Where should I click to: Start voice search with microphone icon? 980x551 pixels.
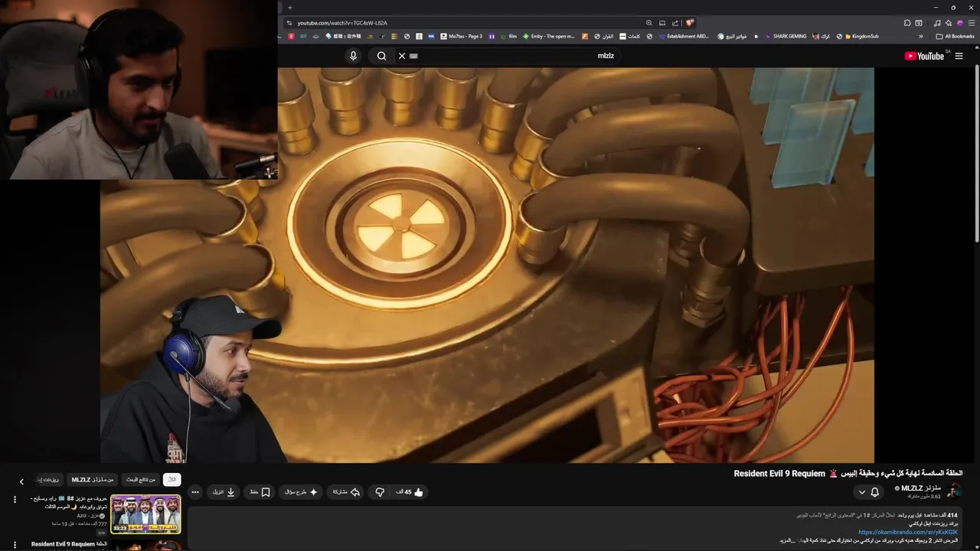coord(353,56)
